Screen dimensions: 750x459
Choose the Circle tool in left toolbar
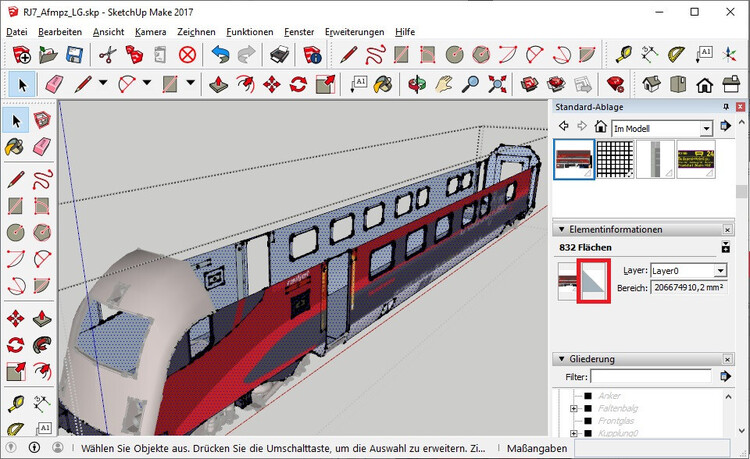click(x=15, y=232)
